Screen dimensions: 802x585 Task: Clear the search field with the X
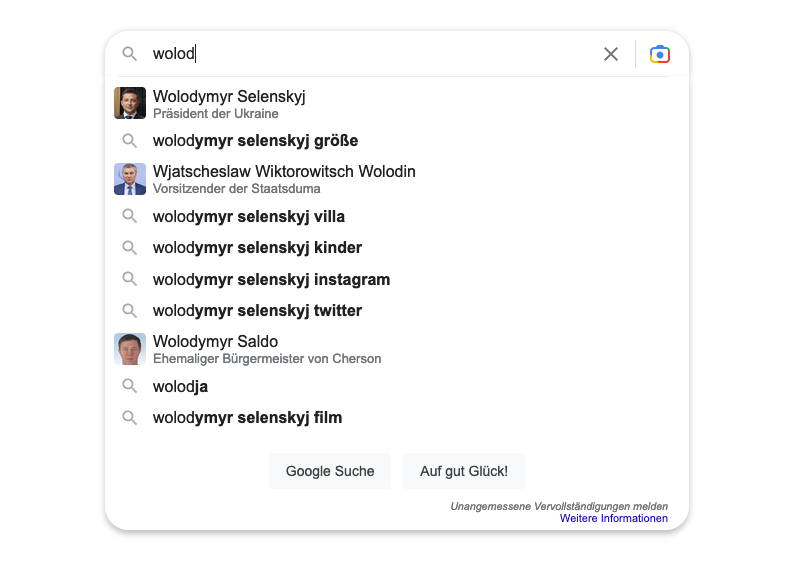tap(611, 54)
